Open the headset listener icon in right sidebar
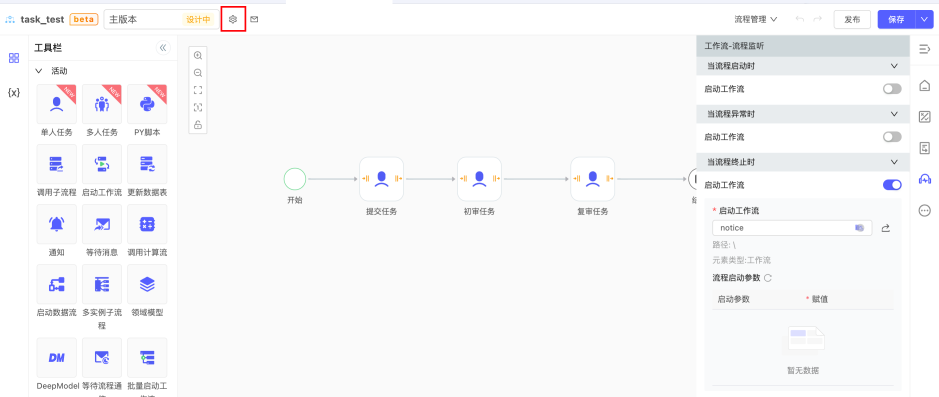The height and width of the screenshot is (397, 939). tap(925, 178)
